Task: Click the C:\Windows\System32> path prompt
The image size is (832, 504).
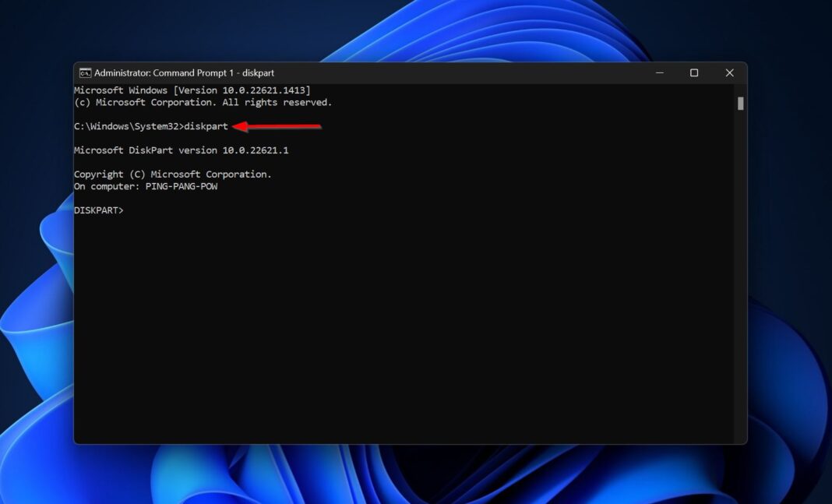Action: pos(128,126)
